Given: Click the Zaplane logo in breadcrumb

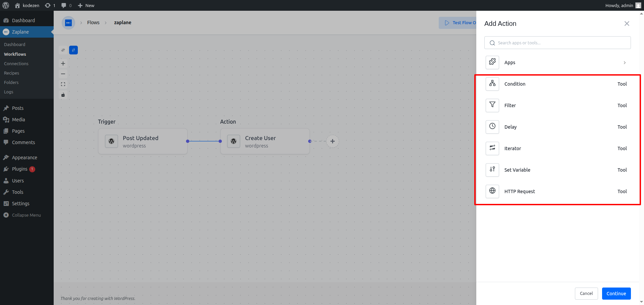Looking at the screenshot, I should click(x=68, y=23).
